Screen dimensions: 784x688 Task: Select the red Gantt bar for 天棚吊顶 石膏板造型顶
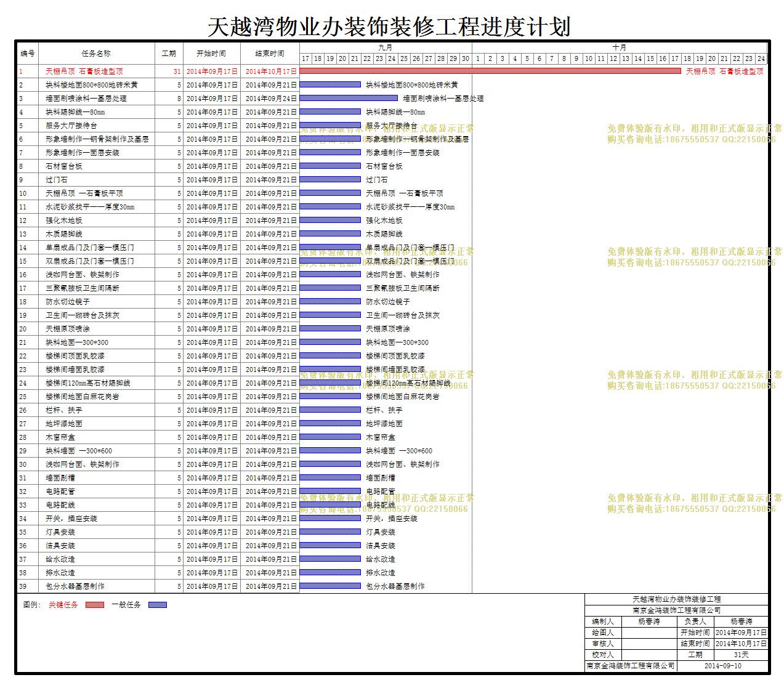point(490,71)
